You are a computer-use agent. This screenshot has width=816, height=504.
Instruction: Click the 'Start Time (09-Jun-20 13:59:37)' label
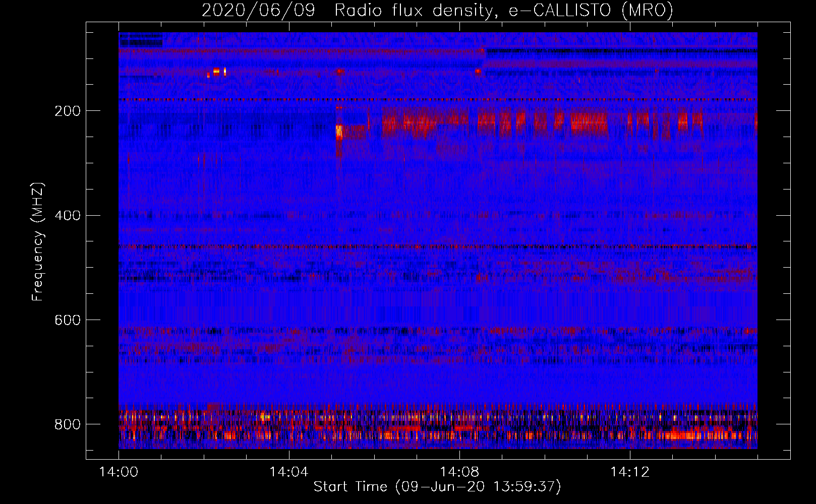coord(437,486)
